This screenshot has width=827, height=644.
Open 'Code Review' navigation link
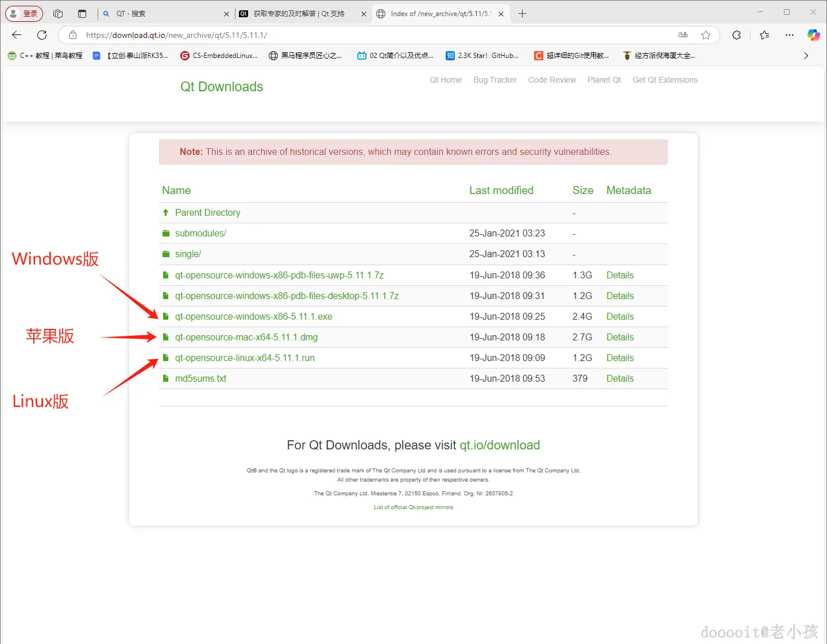coord(552,80)
